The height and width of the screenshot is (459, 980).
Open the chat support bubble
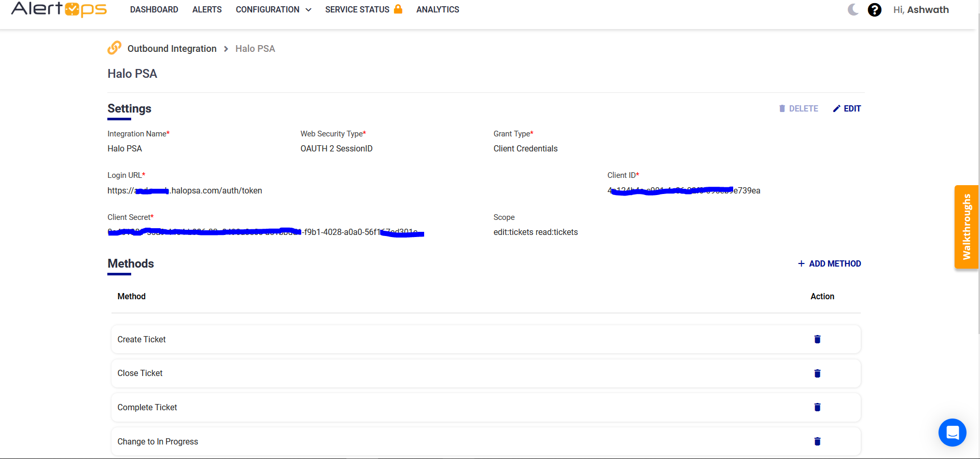952,433
